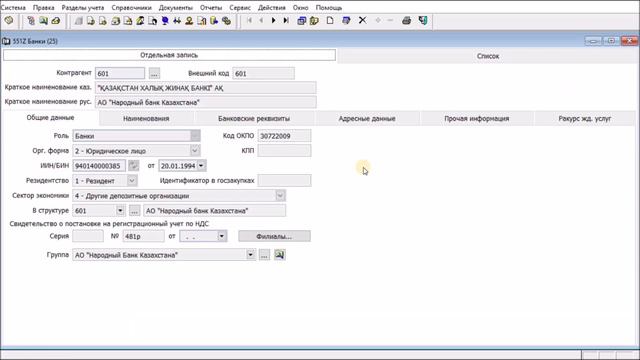Screen dimensions: 640x360
Task: Switch to the Список tab
Action: pyautogui.click(x=488, y=56)
